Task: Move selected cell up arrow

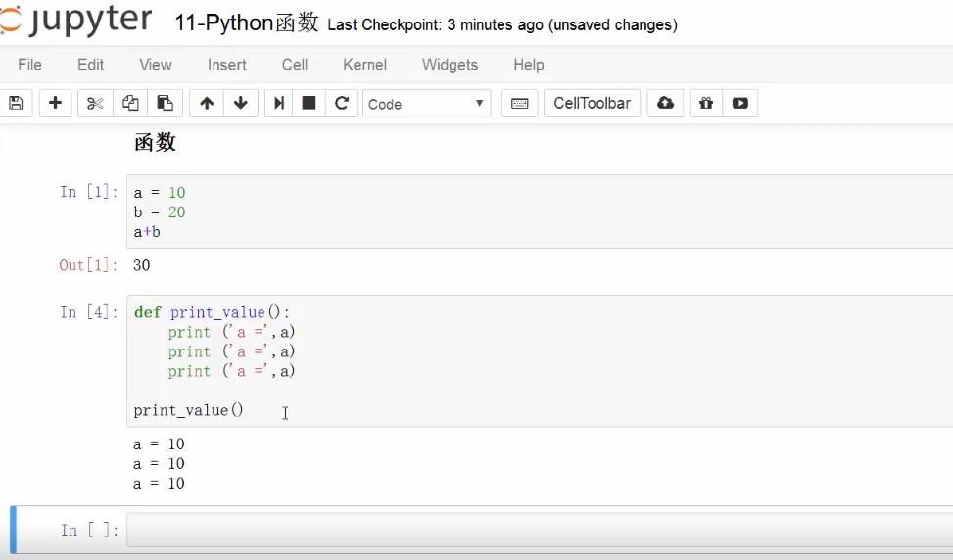Action: pyautogui.click(x=207, y=103)
